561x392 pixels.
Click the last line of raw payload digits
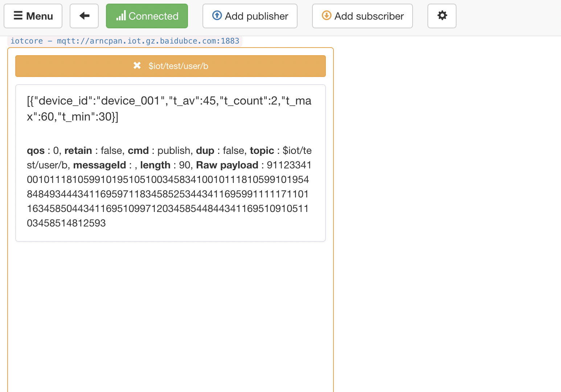click(x=66, y=223)
